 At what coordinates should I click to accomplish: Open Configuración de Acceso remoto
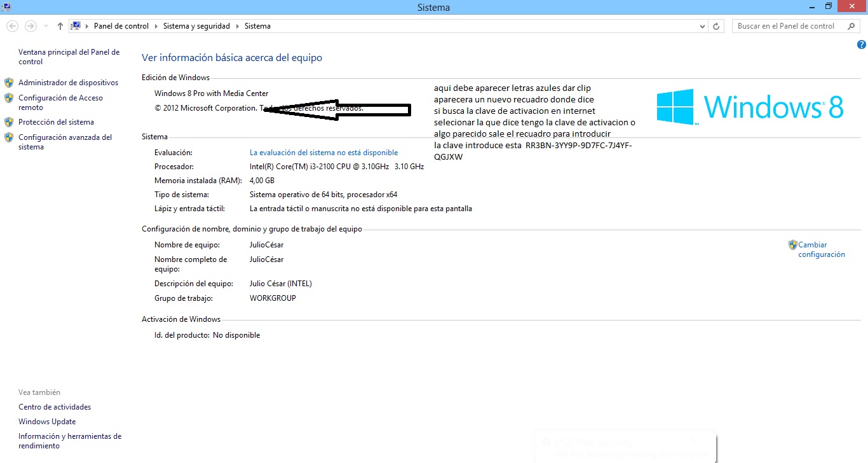pos(60,102)
